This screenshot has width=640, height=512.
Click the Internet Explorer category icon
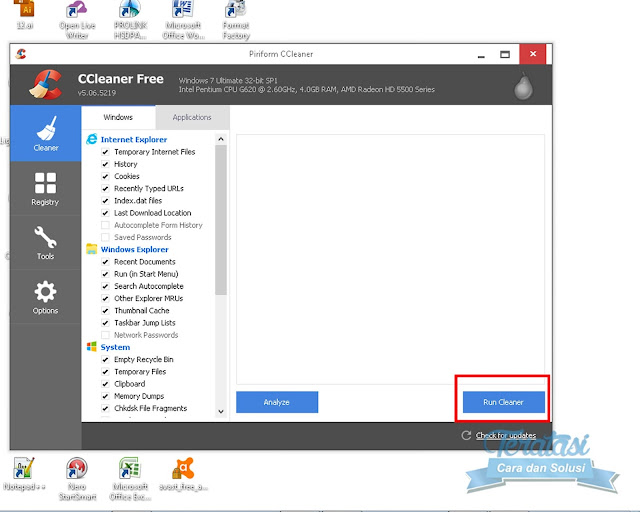(92, 139)
